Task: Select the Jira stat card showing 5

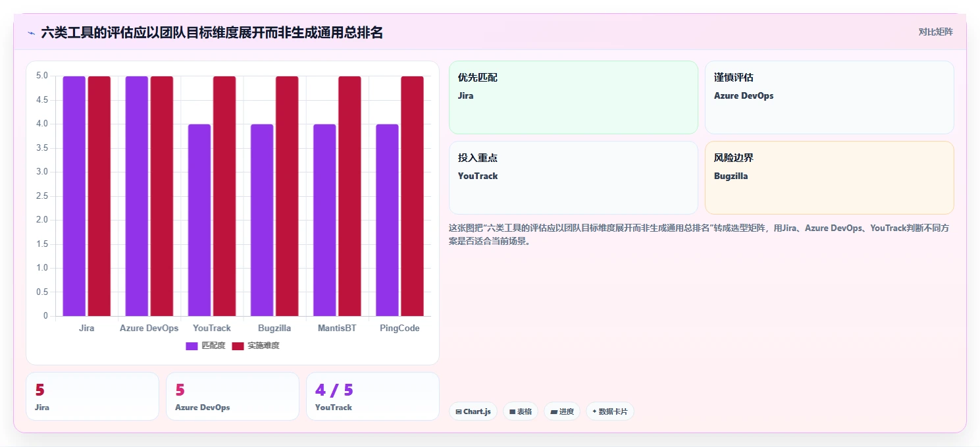Action: pos(93,396)
